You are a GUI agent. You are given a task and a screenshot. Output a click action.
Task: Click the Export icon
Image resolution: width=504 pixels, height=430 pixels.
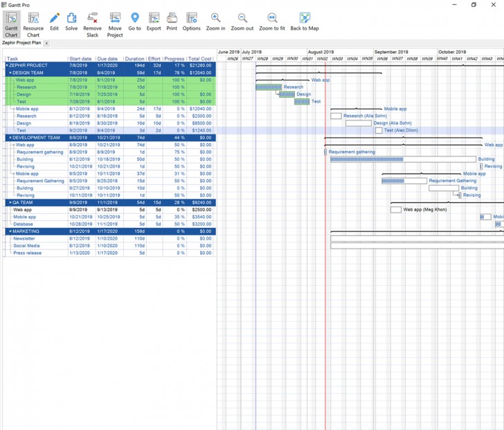pos(154,21)
